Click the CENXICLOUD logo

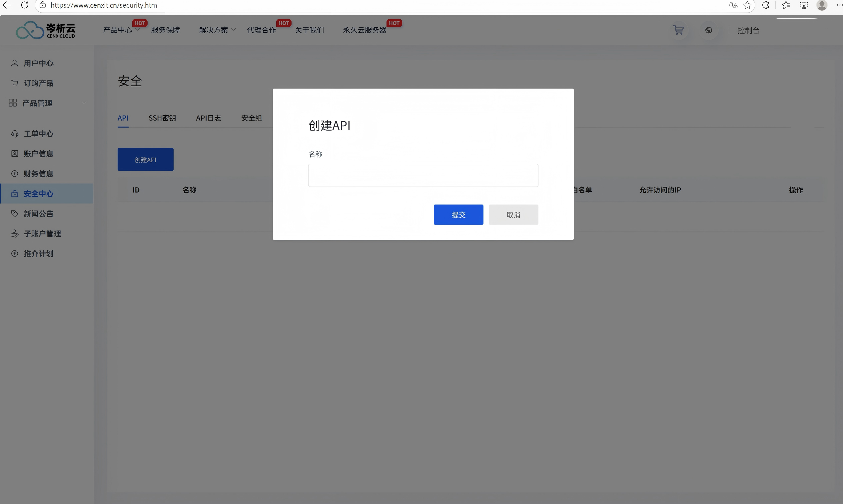pyautogui.click(x=46, y=30)
